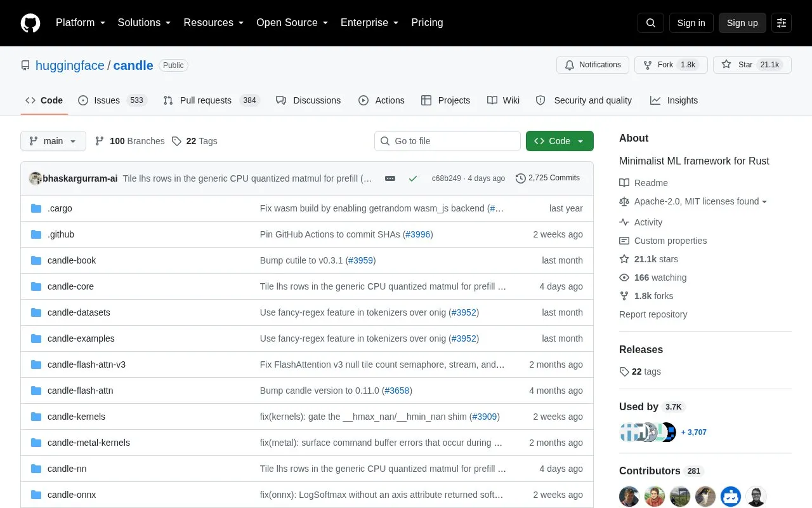Click bhaskargurram-ai's avatar in commit bar
The image size is (812, 508).
[x=36, y=178]
